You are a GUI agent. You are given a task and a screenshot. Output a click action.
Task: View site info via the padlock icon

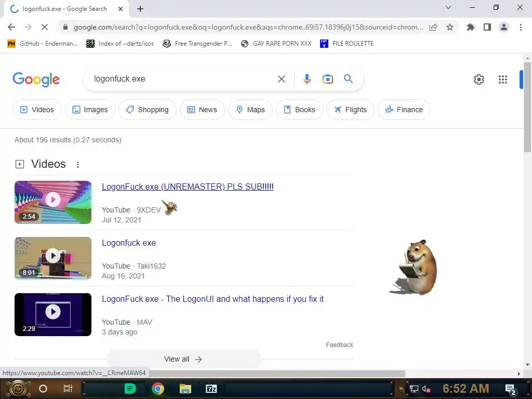pyautogui.click(x=65, y=27)
